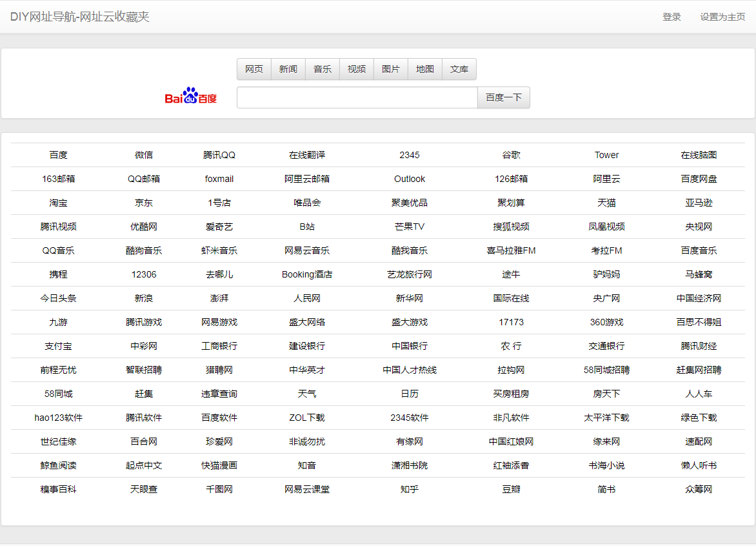
Task: Click the Baidu logo
Action: pyautogui.click(x=191, y=97)
